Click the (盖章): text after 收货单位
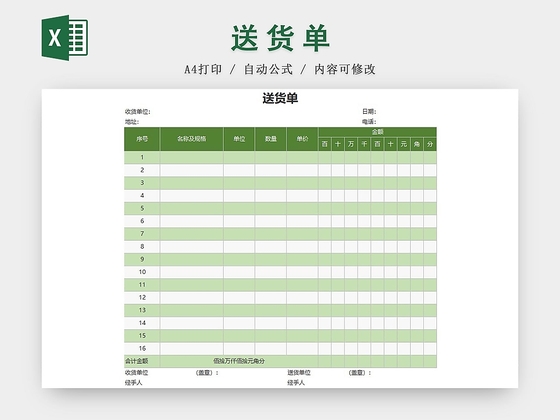This screenshot has width=560, height=420. pyautogui.click(x=207, y=373)
